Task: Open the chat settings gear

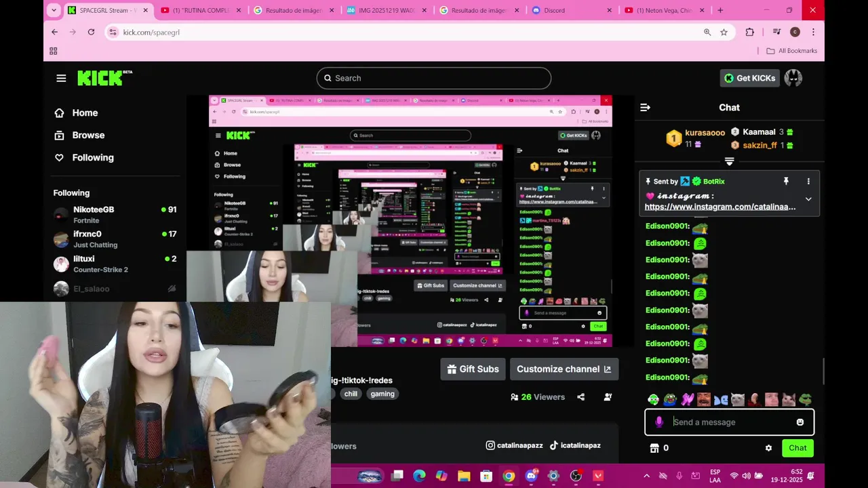Action: point(768,448)
